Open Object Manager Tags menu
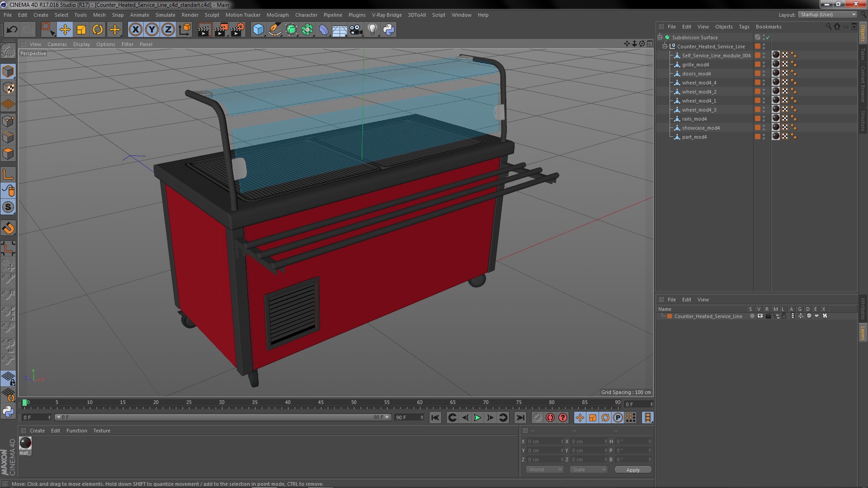Viewport: 868px width, 488px height. [744, 27]
